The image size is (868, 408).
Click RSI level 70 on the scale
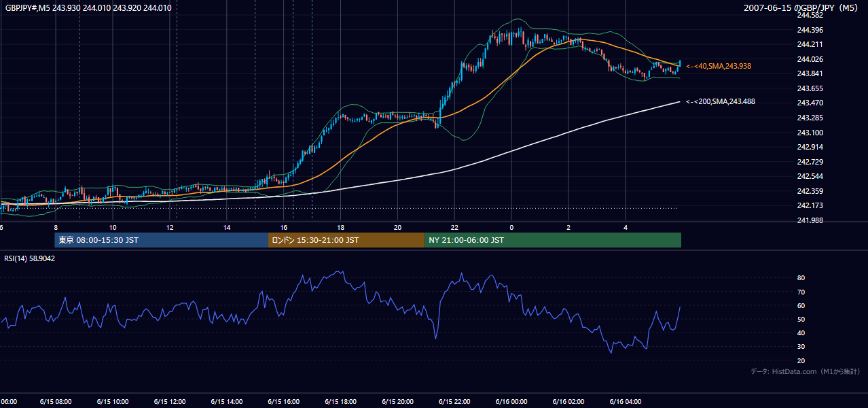801,292
